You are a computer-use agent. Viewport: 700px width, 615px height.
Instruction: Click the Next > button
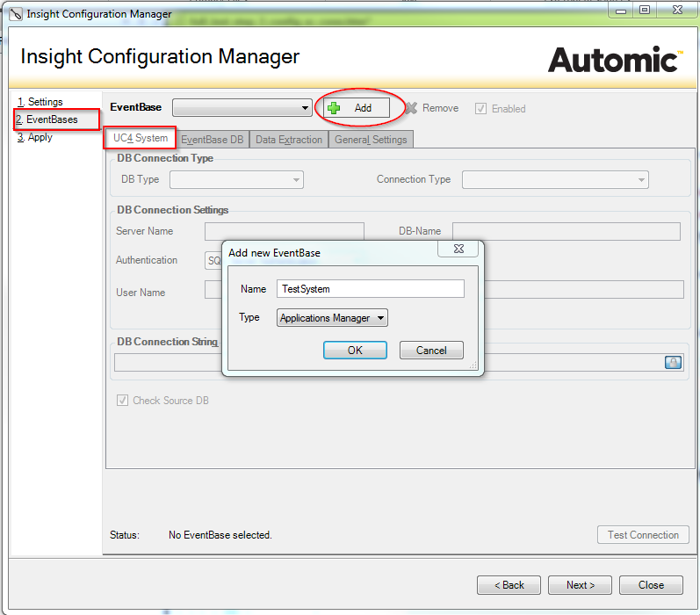tap(580, 585)
